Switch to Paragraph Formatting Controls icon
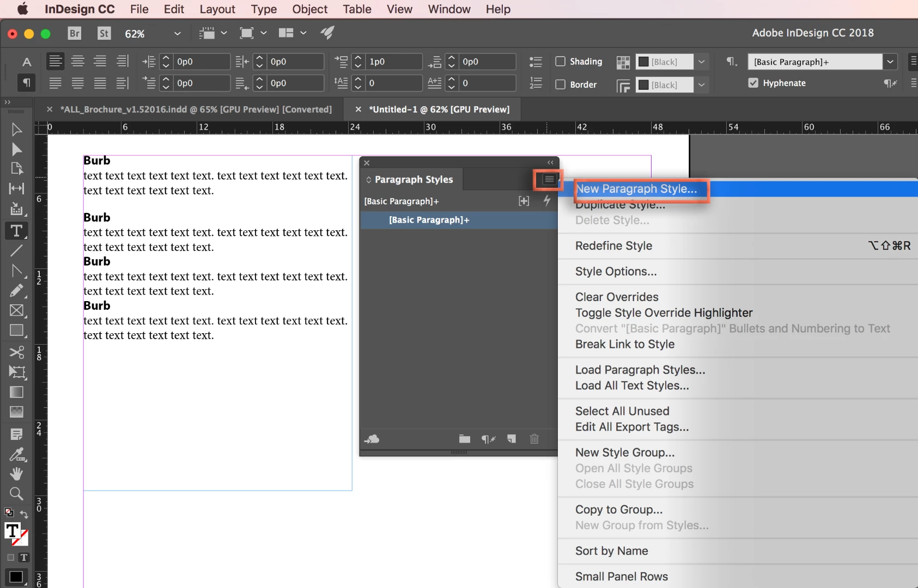 pos(26,83)
